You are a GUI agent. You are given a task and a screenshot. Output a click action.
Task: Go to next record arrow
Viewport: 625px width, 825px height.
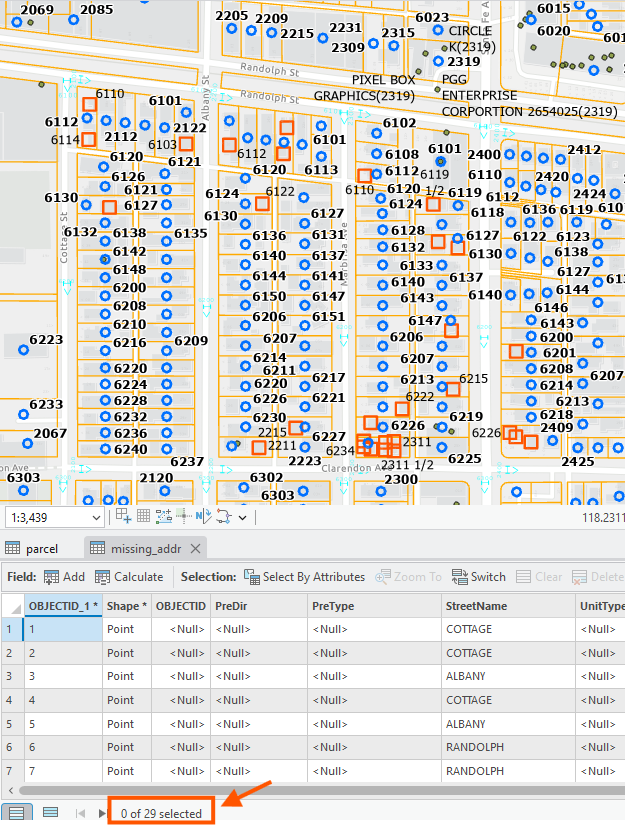click(101, 813)
